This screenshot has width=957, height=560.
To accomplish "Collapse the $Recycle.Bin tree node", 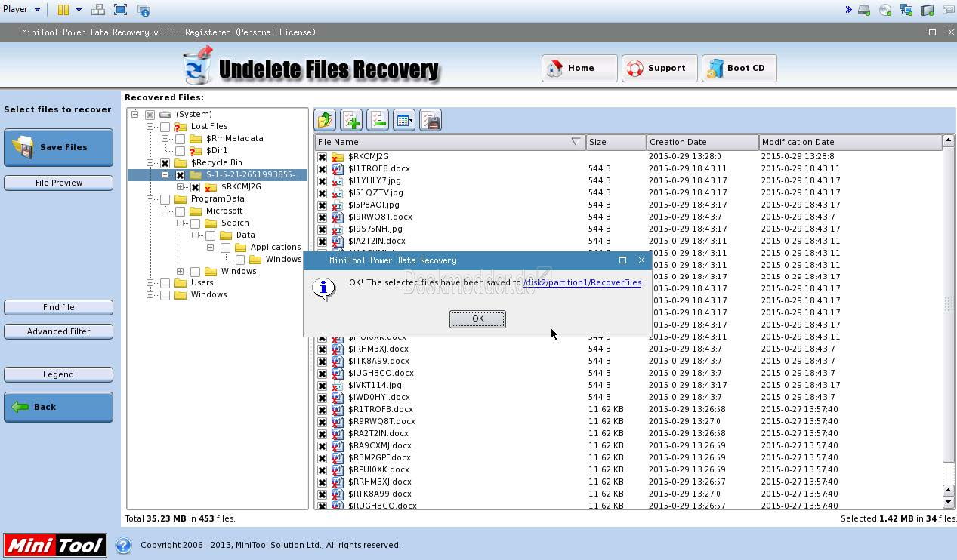I will pos(150,162).
